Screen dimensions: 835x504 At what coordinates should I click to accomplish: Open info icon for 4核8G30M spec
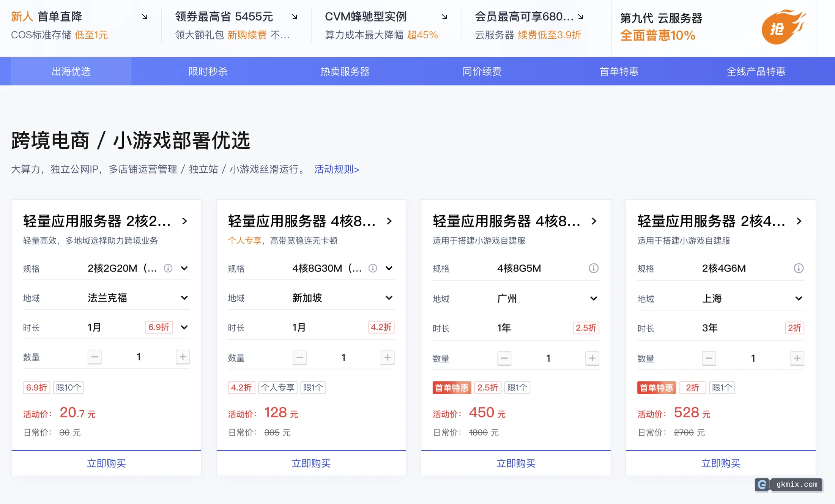(x=373, y=268)
